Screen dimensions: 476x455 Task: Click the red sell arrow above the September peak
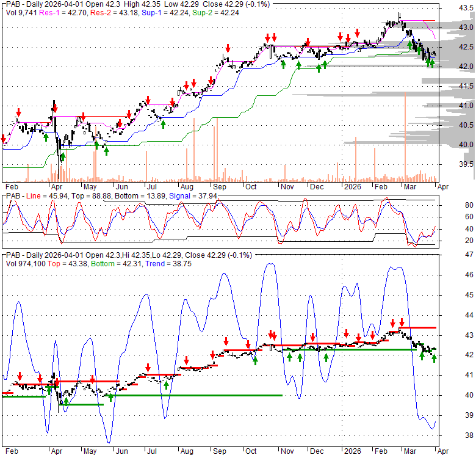coord(228,48)
